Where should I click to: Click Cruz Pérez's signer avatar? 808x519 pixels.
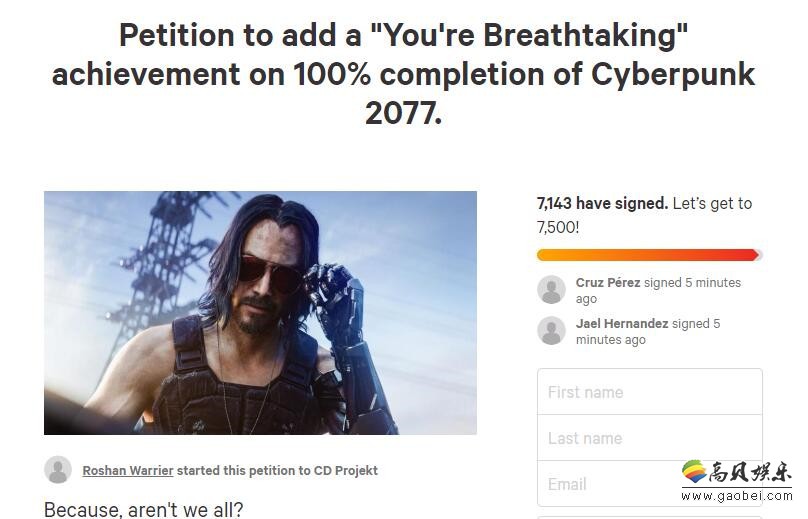click(x=551, y=290)
